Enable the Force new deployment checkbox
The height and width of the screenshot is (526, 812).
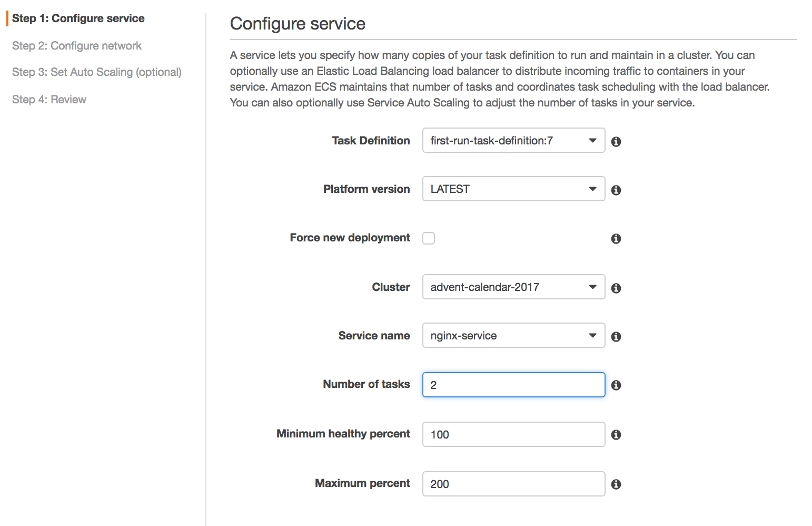[x=429, y=238]
